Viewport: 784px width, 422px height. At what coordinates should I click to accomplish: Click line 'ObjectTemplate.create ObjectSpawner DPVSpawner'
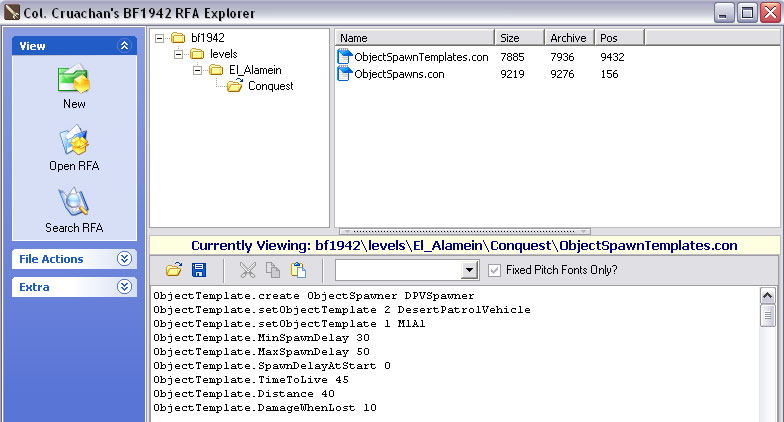point(314,296)
